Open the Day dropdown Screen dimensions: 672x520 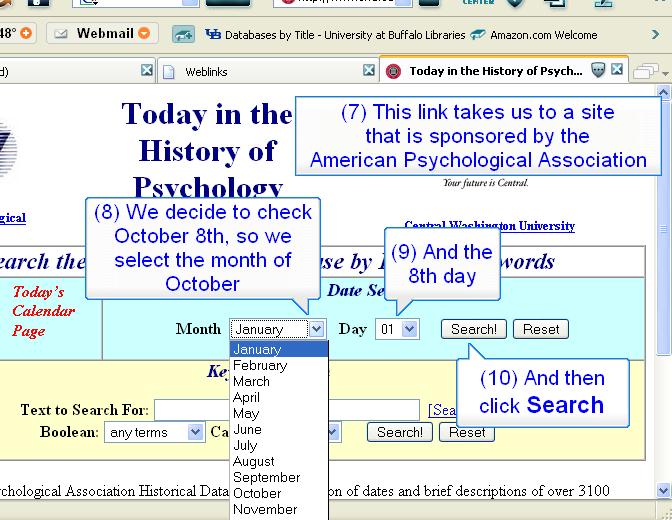pyautogui.click(x=397, y=329)
